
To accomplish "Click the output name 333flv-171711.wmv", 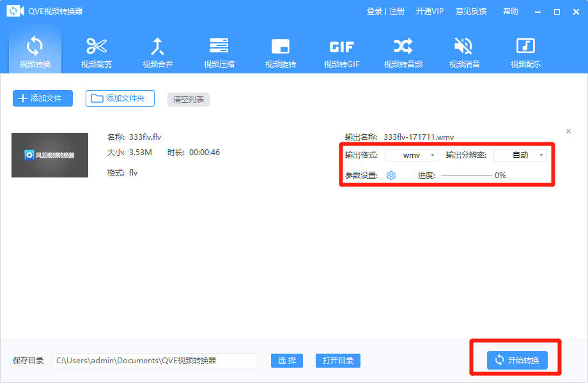I will [x=419, y=137].
